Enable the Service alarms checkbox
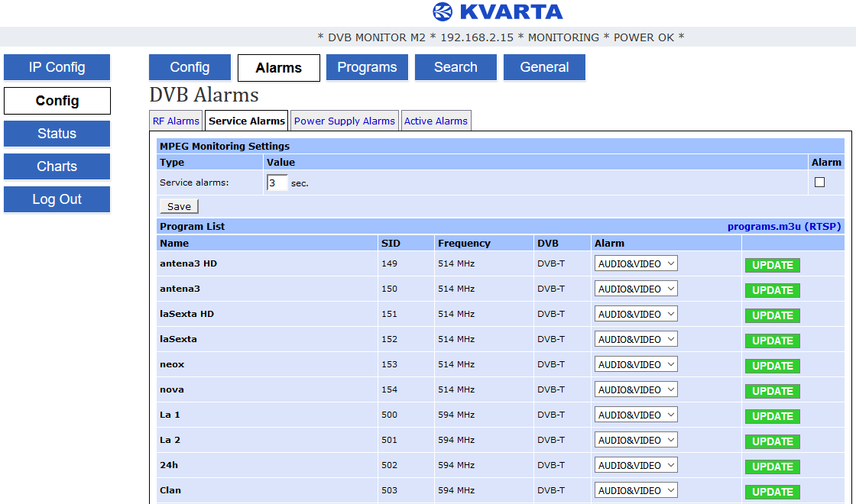Viewport: 856px width, 504px height. [819, 183]
